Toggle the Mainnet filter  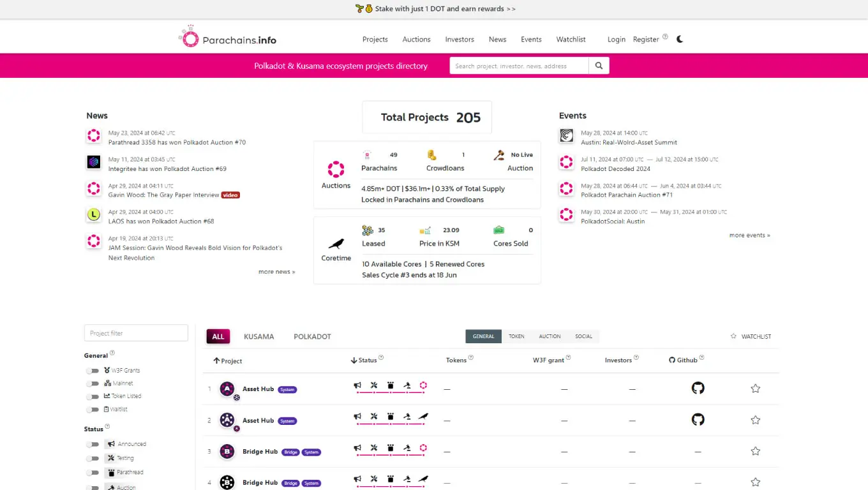93,383
